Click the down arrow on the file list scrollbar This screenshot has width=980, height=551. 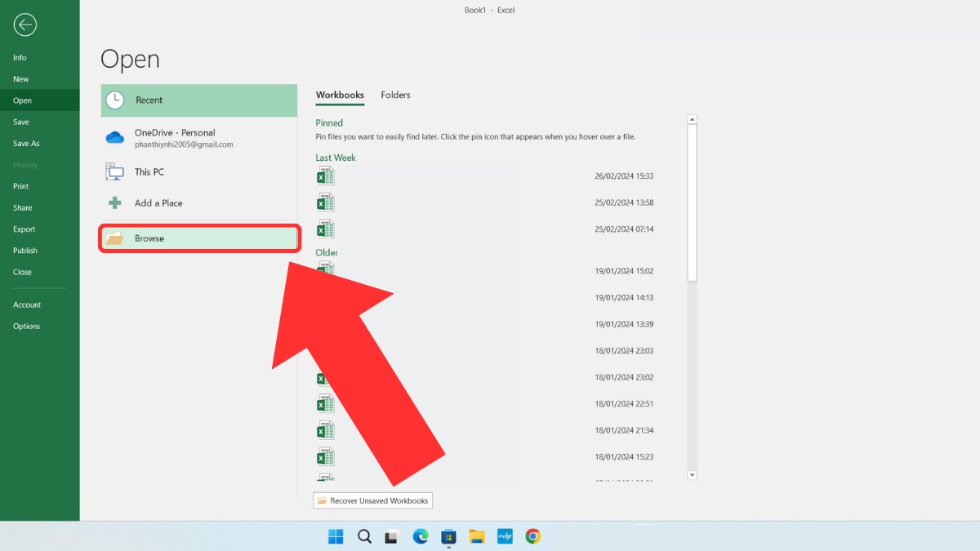click(x=692, y=474)
